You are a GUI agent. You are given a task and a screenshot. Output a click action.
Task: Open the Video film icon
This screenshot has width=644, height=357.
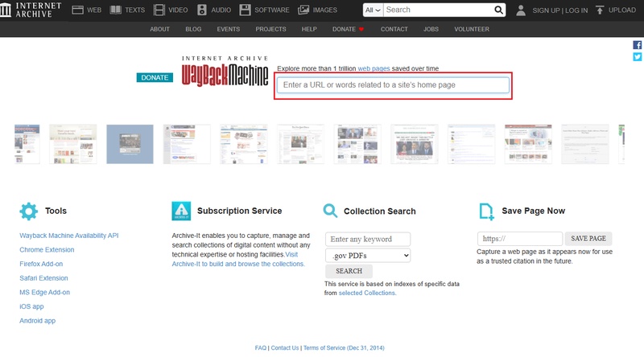(159, 10)
